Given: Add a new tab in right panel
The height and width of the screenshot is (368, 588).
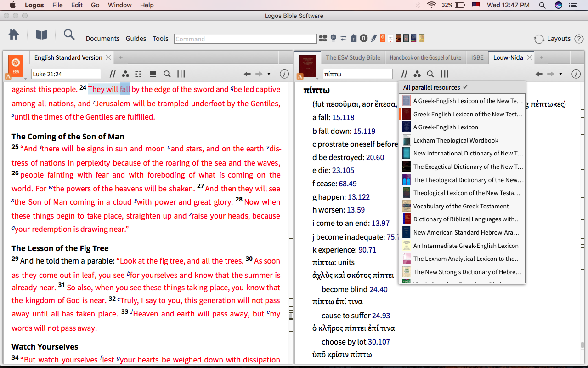Looking at the screenshot, I should pyautogui.click(x=541, y=57).
